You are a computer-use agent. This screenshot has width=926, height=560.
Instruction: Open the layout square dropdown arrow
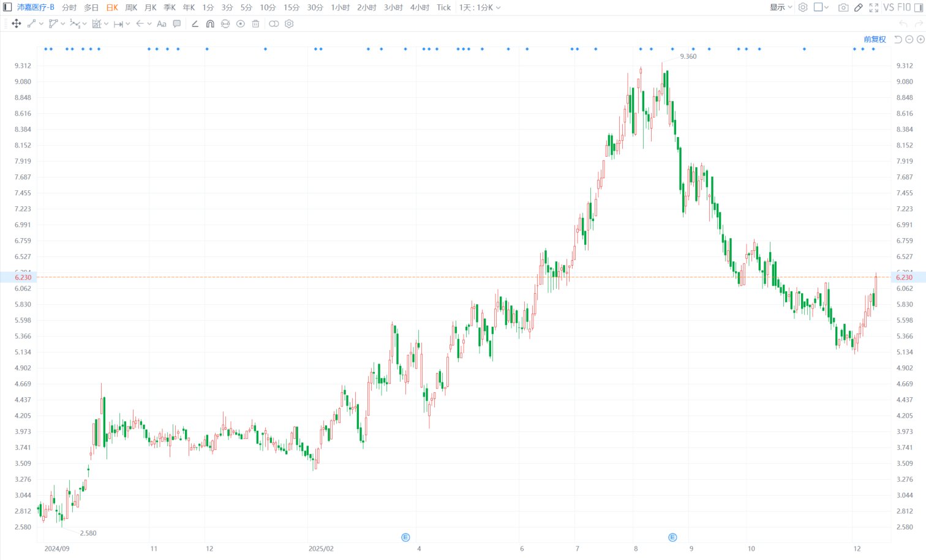(x=826, y=7)
